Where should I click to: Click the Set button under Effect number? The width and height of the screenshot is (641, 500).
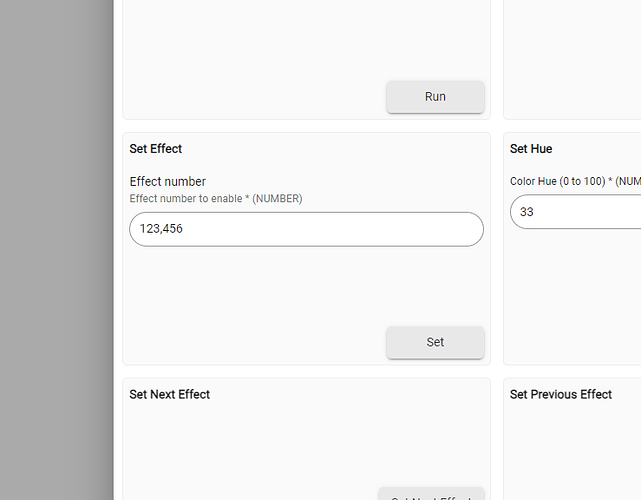(x=435, y=342)
